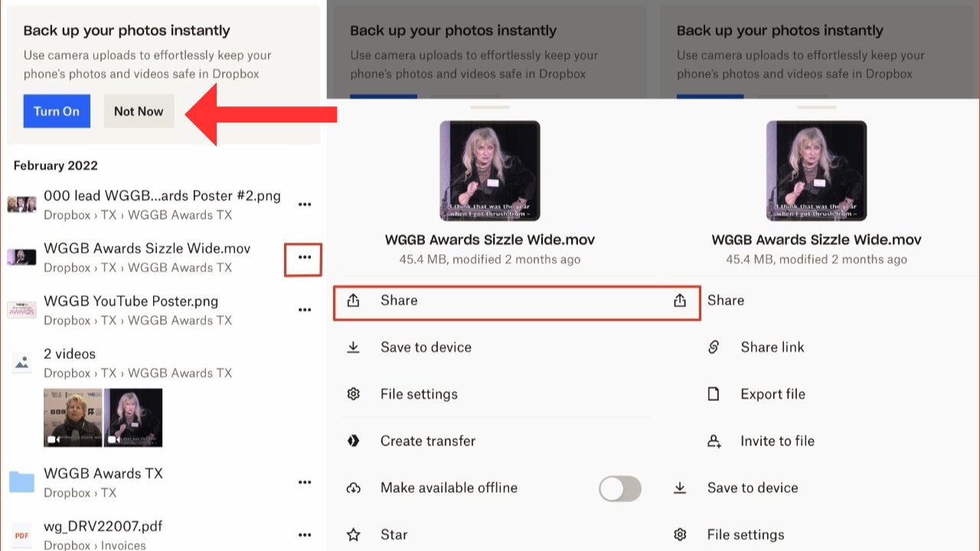This screenshot has width=980, height=551.
Task: Open the WGGB YouTube Poster.png file name
Action: tap(131, 302)
